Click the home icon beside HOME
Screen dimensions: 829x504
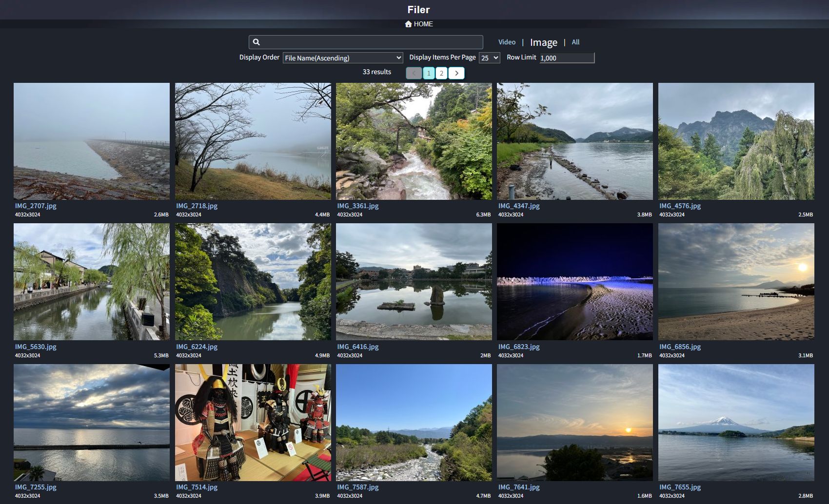408,24
